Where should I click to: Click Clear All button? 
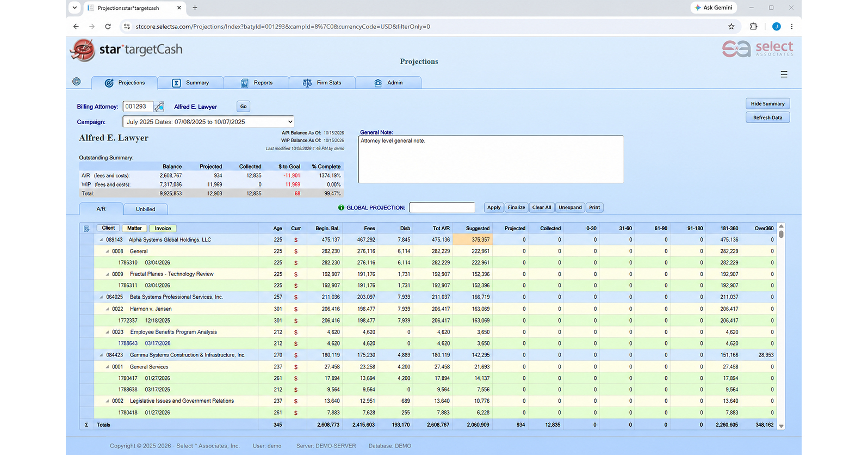[x=542, y=207]
